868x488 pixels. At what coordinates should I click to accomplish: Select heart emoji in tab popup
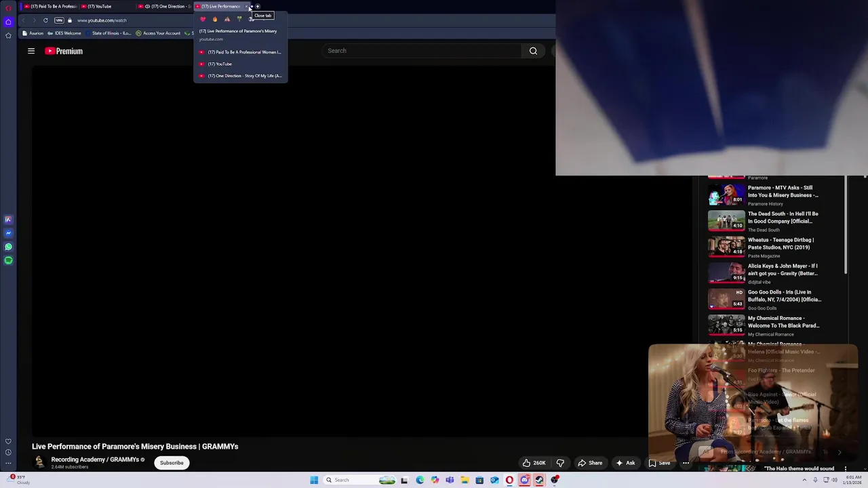pyautogui.click(x=203, y=19)
